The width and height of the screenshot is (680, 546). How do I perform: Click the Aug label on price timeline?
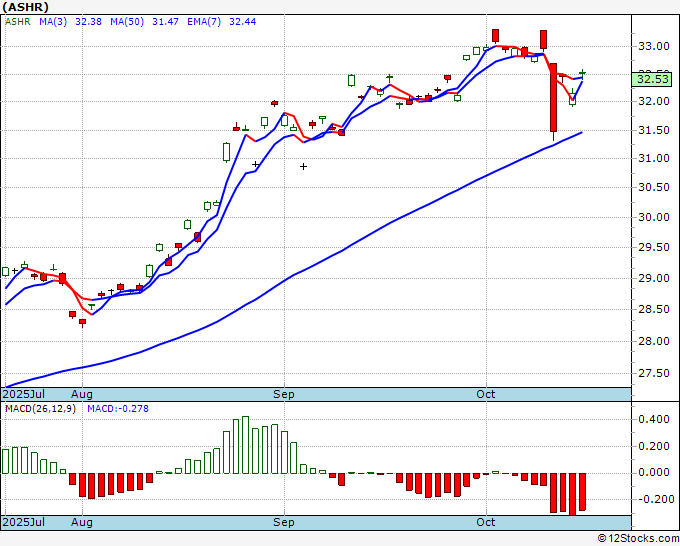(82, 394)
